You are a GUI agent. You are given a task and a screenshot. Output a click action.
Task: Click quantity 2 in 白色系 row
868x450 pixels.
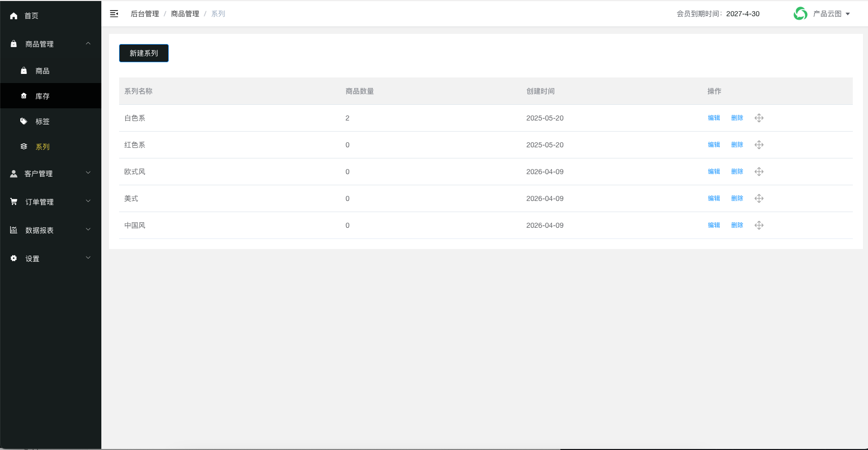pos(348,118)
